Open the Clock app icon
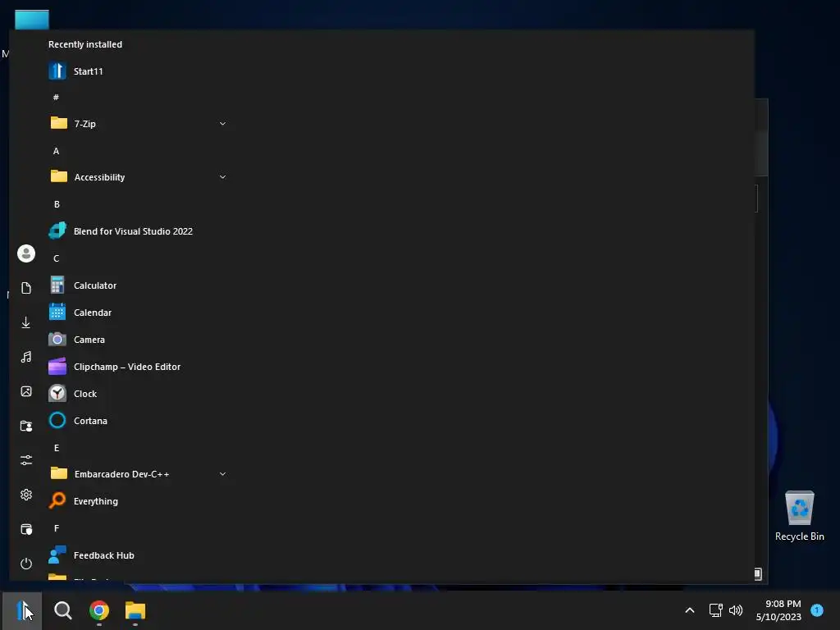The width and height of the screenshot is (840, 630). pyautogui.click(x=57, y=393)
